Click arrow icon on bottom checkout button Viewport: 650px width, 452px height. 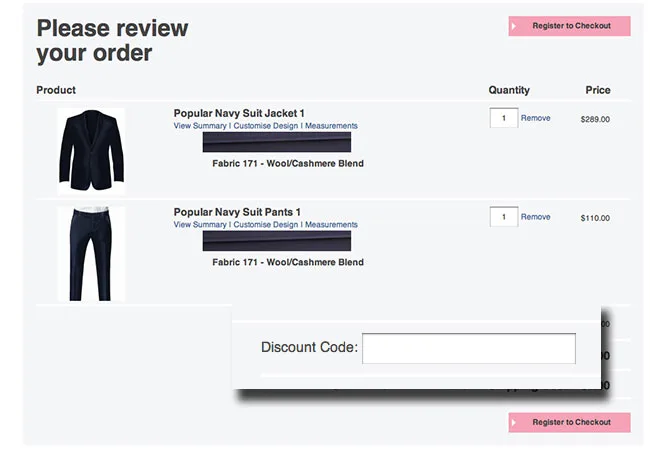(x=515, y=422)
